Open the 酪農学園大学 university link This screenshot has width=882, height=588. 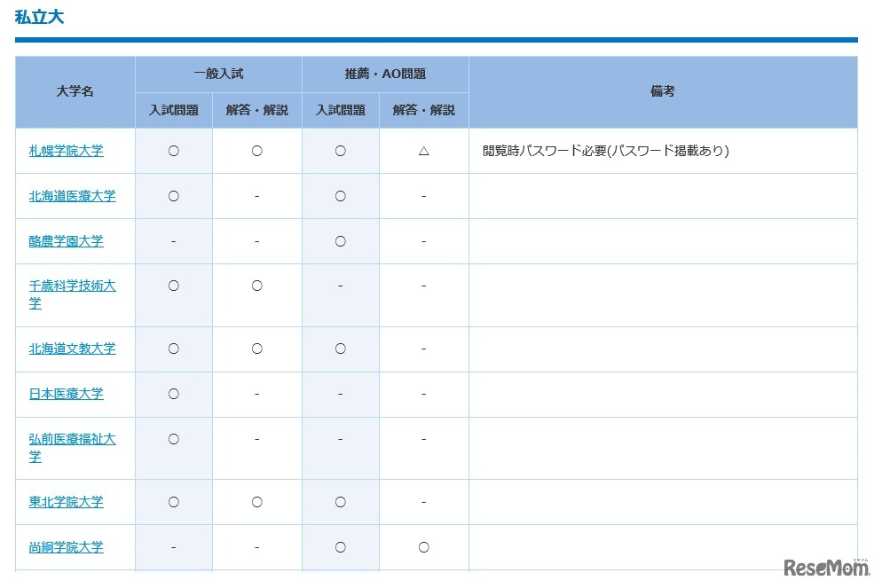[x=67, y=241]
